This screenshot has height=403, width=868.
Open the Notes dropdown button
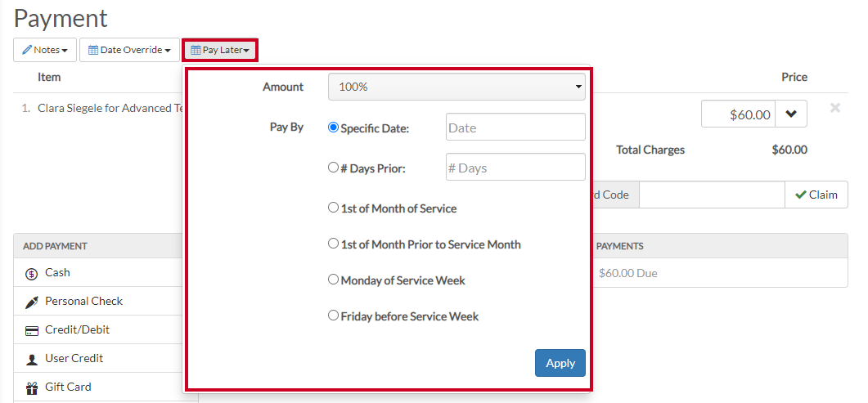pyautogui.click(x=45, y=50)
